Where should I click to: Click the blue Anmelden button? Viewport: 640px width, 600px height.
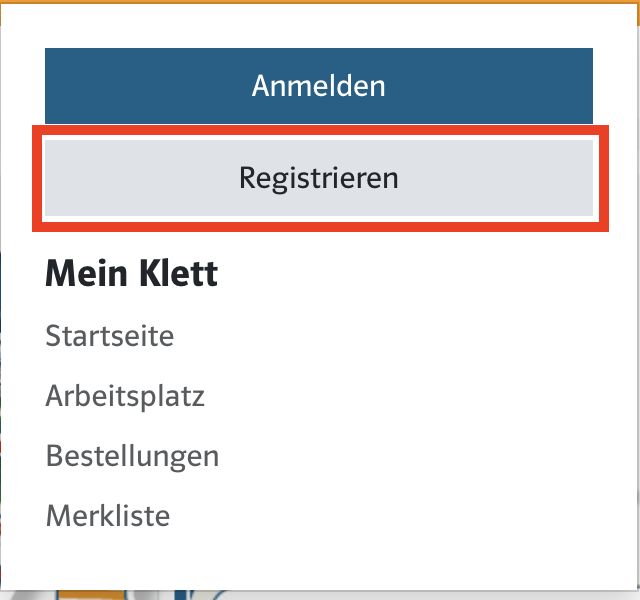coord(318,86)
